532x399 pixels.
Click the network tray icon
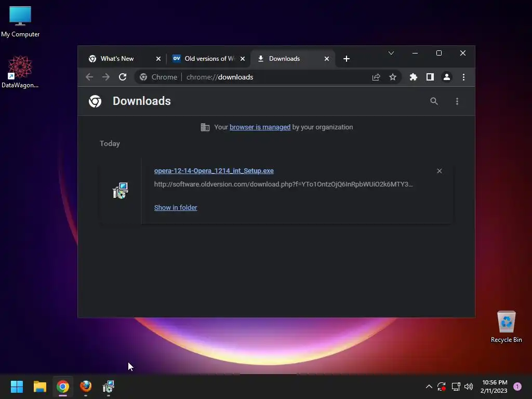tap(456, 387)
